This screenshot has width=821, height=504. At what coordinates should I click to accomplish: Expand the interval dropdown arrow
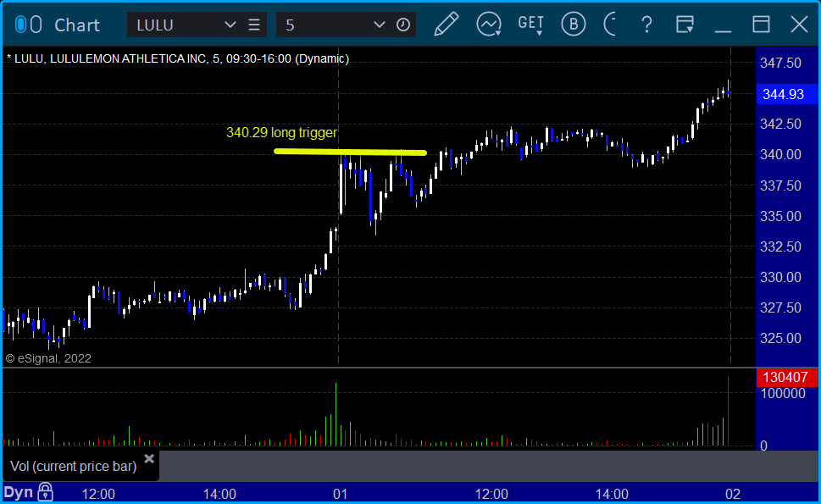pyautogui.click(x=379, y=25)
